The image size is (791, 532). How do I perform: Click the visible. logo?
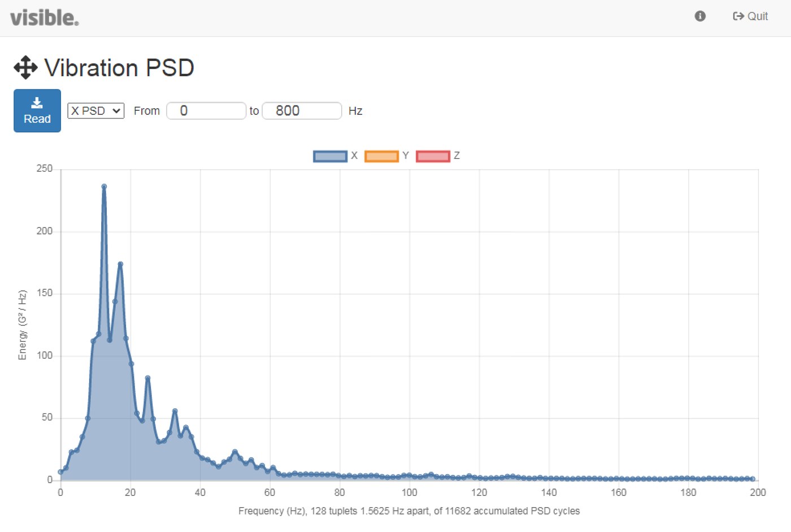[45, 18]
